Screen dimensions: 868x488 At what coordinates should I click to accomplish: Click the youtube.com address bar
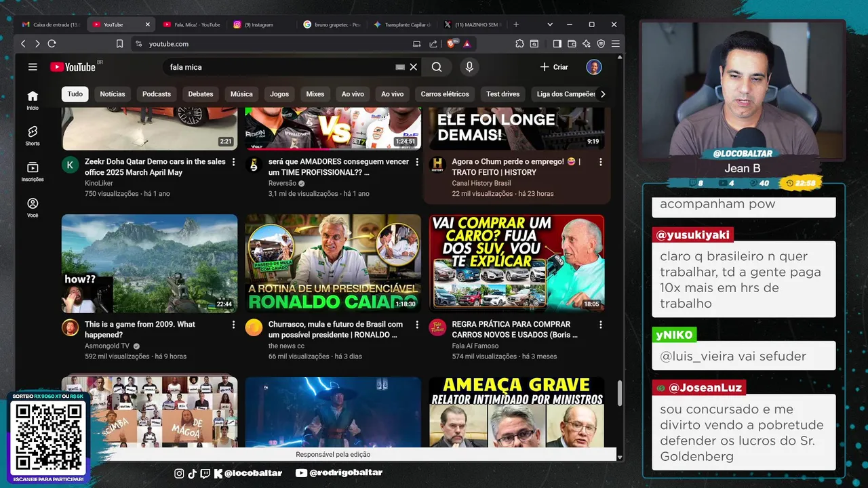[271, 43]
